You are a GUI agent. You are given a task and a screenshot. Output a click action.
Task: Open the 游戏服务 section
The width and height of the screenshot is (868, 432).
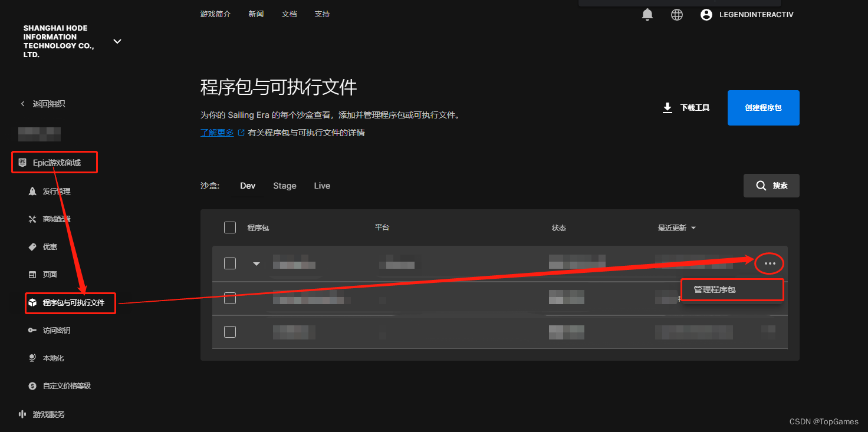(42, 414)
